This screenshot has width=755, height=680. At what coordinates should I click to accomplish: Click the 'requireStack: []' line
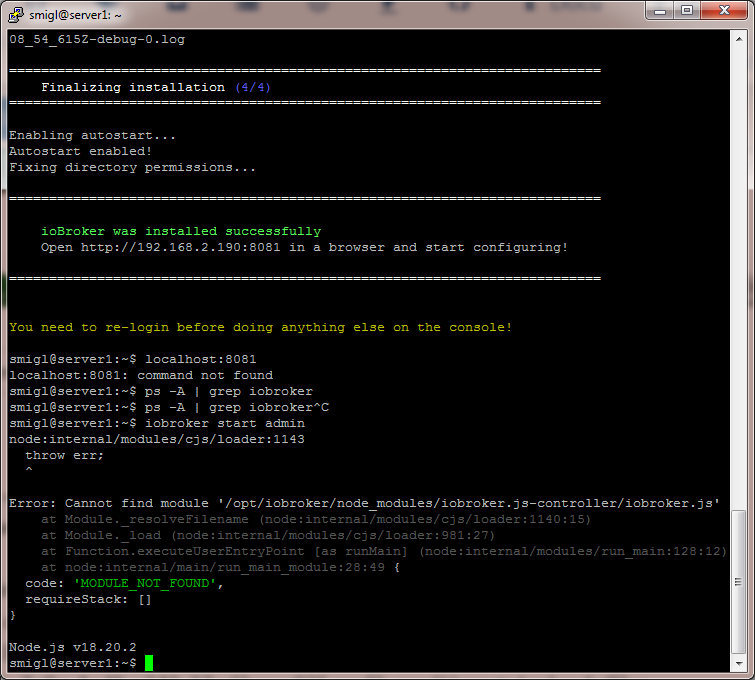(89, 599)
